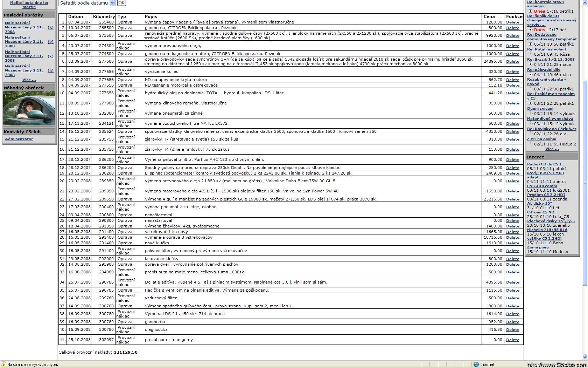Open forum thread 'Denní svícení'

[540, 109]
